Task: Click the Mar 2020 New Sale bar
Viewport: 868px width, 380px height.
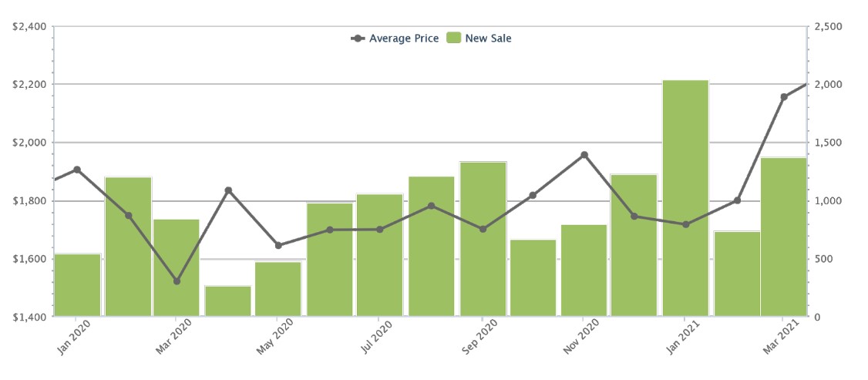Action: (177, 267)
